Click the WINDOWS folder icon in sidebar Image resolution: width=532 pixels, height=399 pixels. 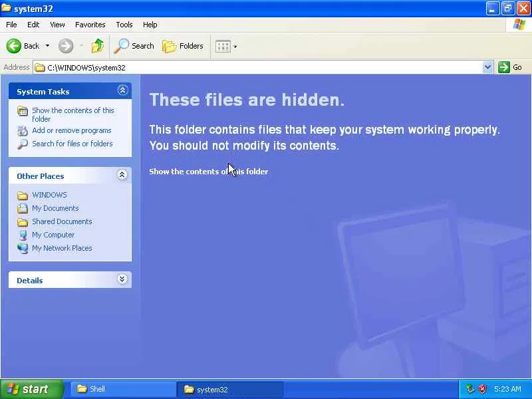tap(23, 196)
